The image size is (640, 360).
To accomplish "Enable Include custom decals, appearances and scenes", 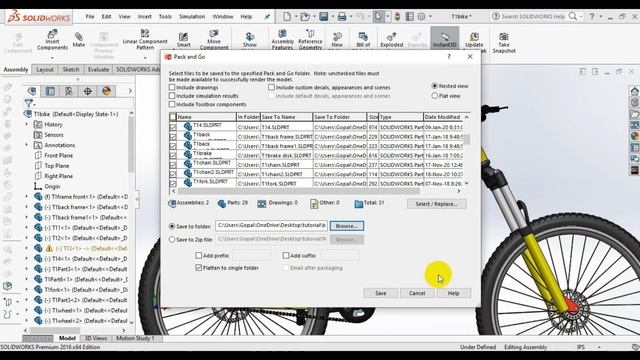I will coord(271,87).
